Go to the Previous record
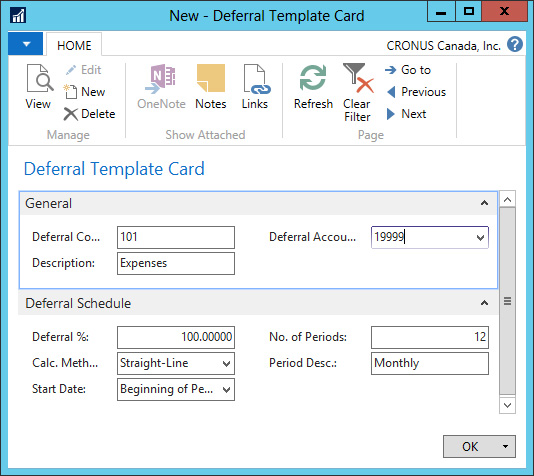 [417, 92]
